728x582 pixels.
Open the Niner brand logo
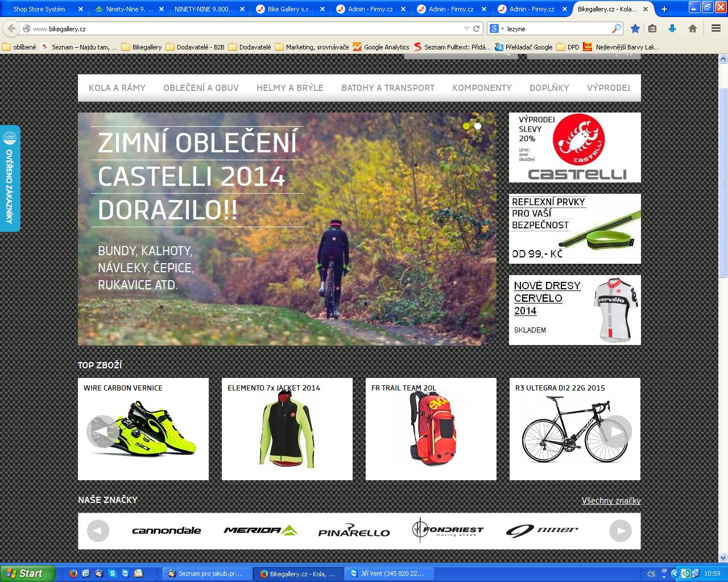pyautogui.click(x=541, y=531)
